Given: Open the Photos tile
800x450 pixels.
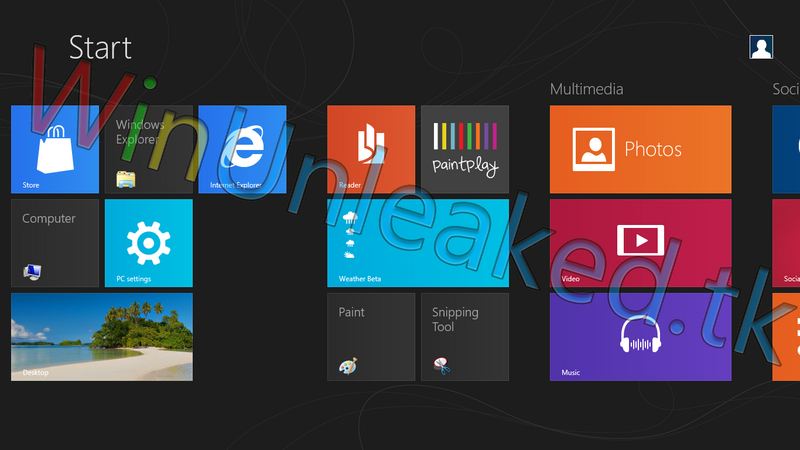Looking at the screenshot, I should (640, 149).
